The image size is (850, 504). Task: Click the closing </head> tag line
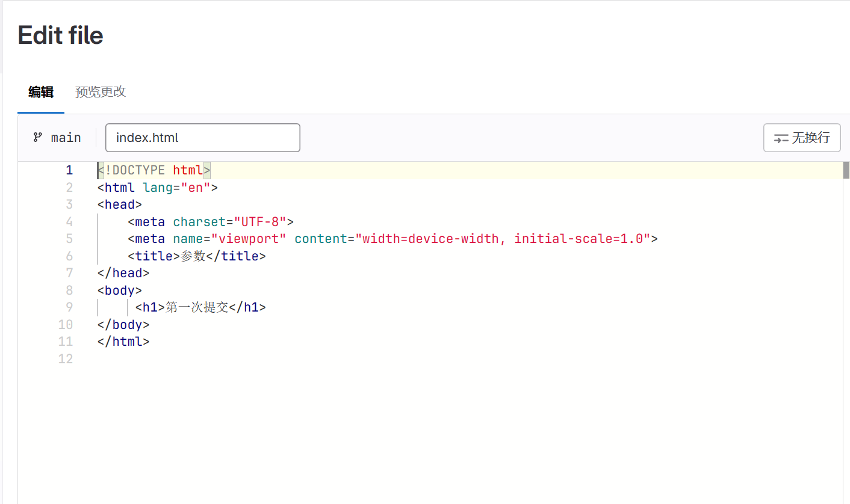[123, 273]
